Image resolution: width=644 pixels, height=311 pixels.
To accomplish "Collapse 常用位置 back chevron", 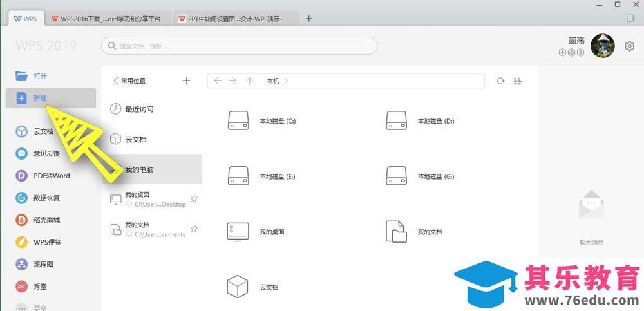I will click(x=116, y=80).
